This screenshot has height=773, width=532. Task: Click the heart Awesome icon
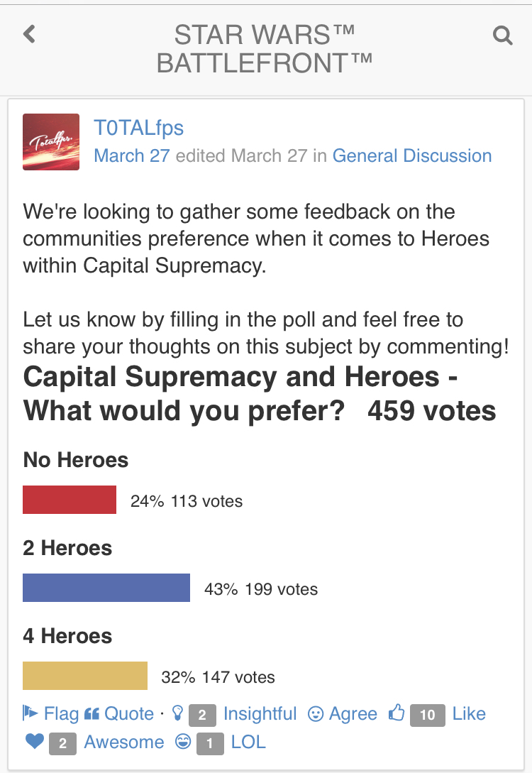(35, 741)
